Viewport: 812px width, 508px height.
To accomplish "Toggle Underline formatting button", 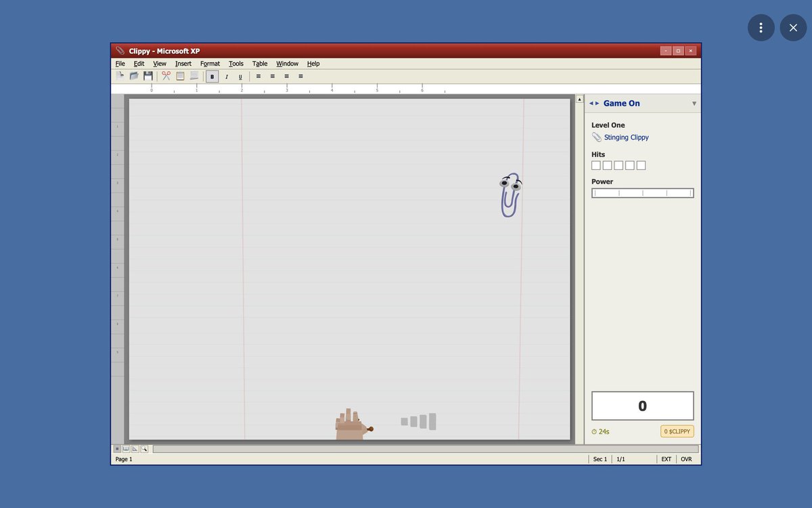I will [240, 77].
